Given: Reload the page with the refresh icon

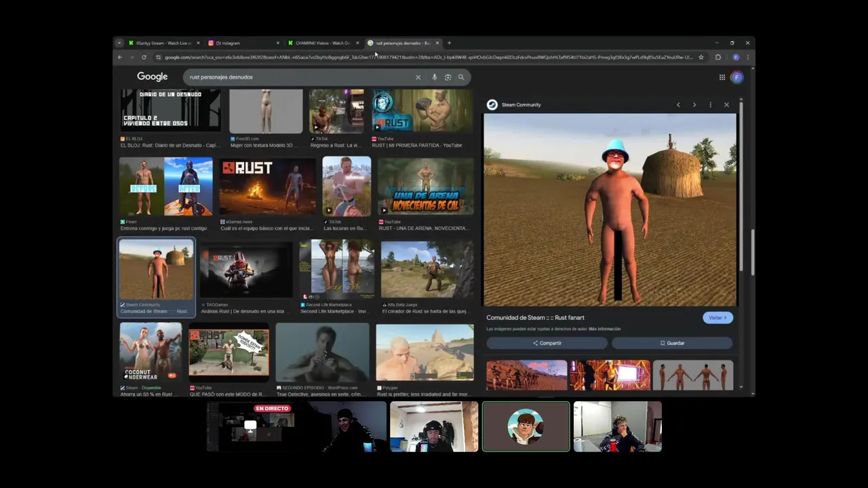Looking at the screenshot, I should pos(144,57).
